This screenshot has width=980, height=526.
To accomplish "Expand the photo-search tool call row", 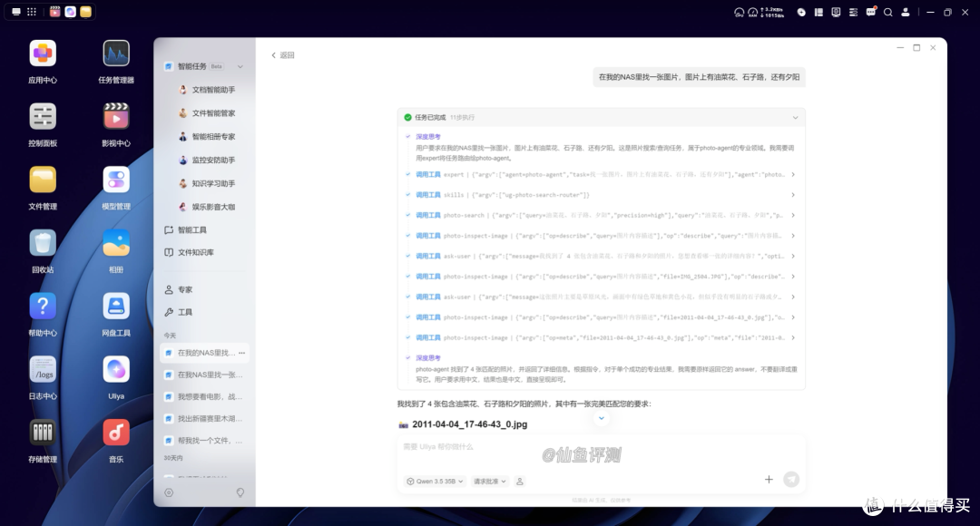I will [600, 216].
